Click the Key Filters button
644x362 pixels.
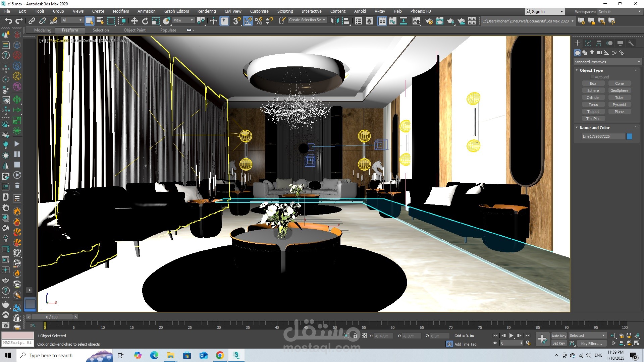point(591,343)
